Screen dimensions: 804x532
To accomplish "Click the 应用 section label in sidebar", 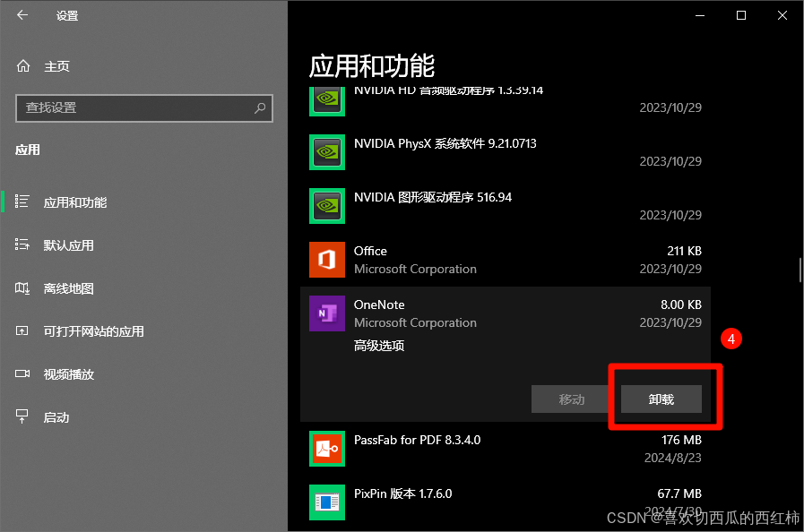I will [28, 150].
